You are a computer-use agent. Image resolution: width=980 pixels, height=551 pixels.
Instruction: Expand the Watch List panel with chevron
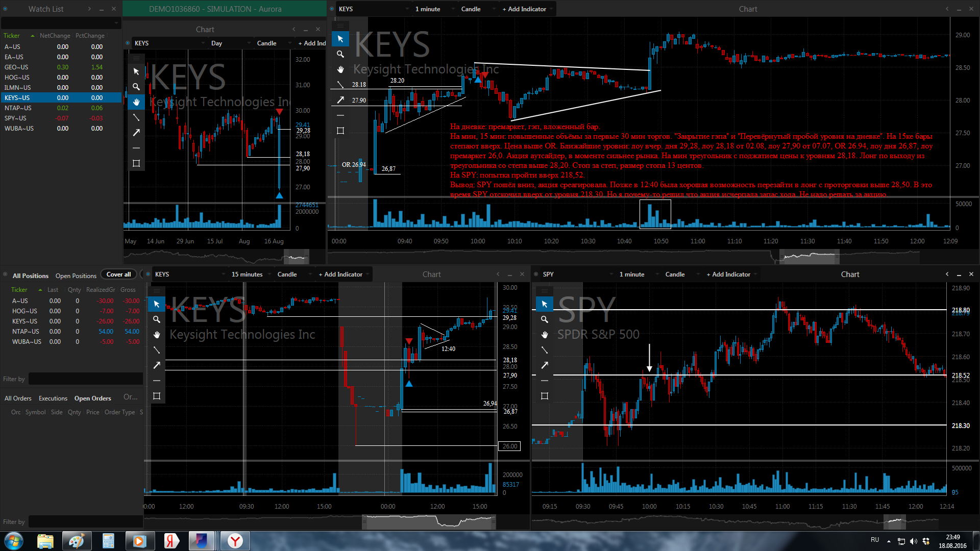tap(89, 9)
